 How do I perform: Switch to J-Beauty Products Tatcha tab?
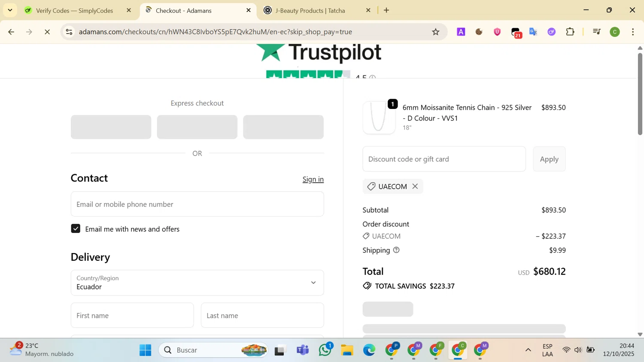310,11
